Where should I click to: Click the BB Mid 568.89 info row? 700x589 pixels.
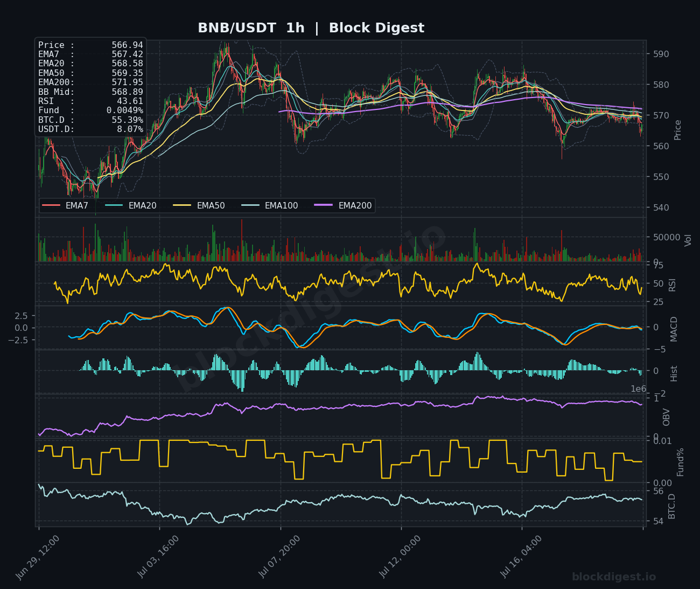point(90,92)
